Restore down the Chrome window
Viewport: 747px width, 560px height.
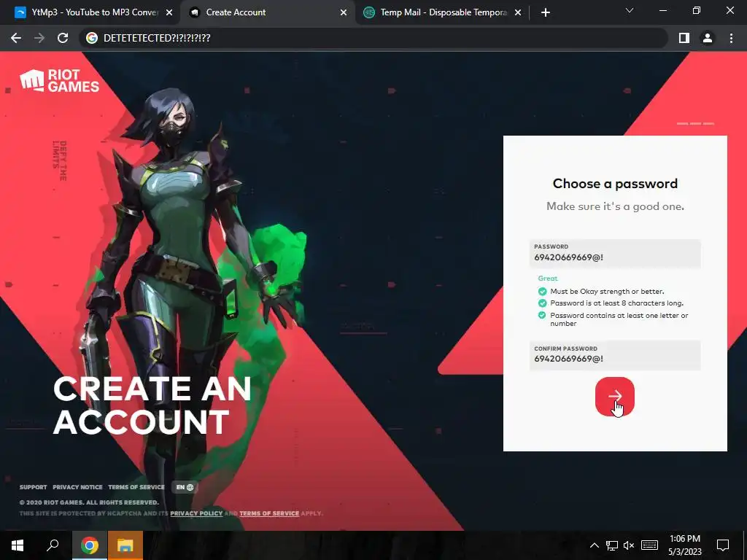pos(697,10)
